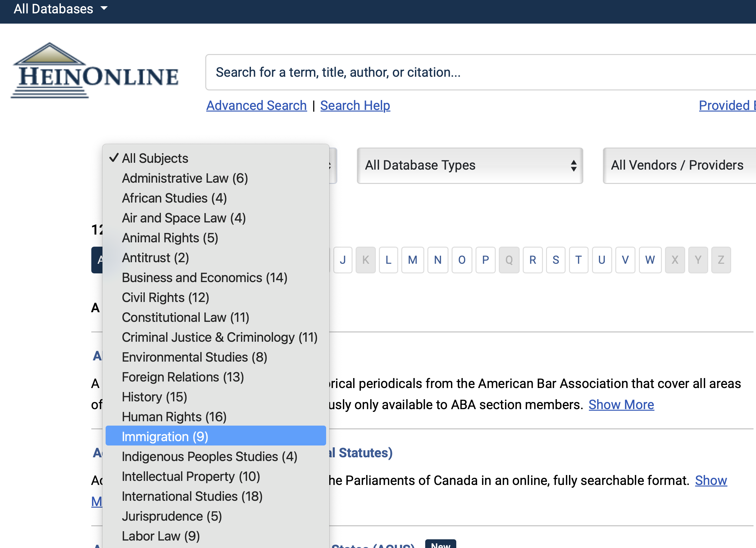
Task: Click the disabled letter K button
Action: [365, 260]
